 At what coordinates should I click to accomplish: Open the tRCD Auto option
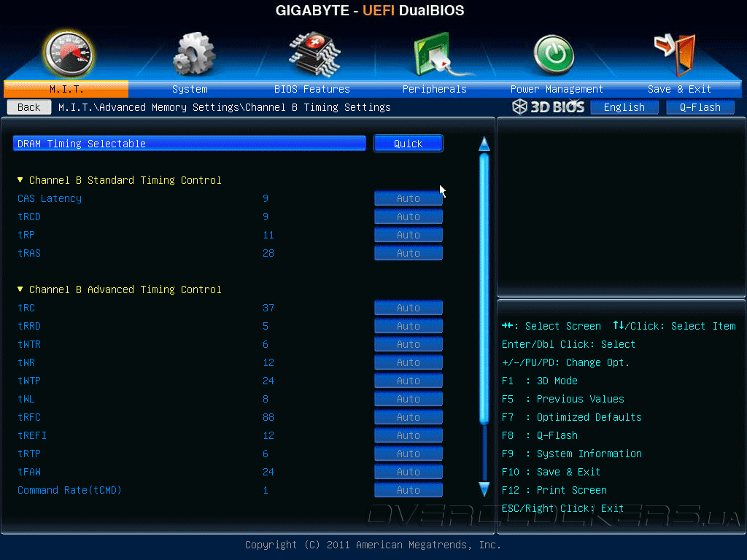(x=409, y=216)
